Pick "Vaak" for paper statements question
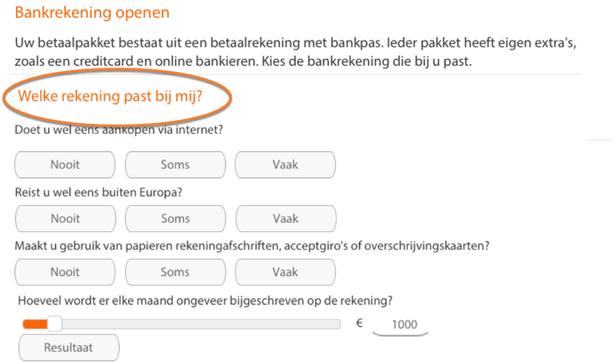Image resolution: width=616 pixels, height=364 pixels. [285, 272]
